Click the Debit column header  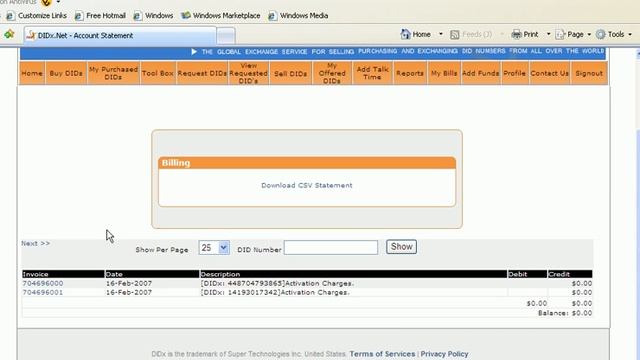527,274
